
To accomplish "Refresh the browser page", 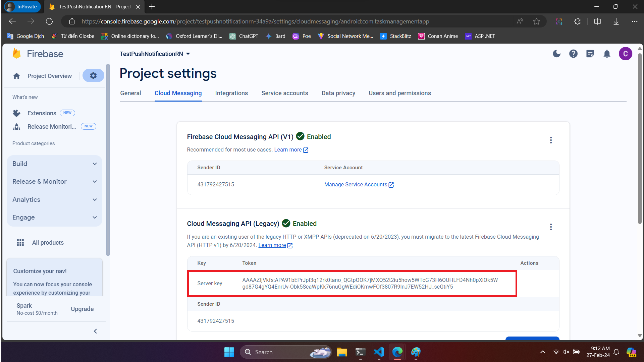I will click(x=49, y=21).
